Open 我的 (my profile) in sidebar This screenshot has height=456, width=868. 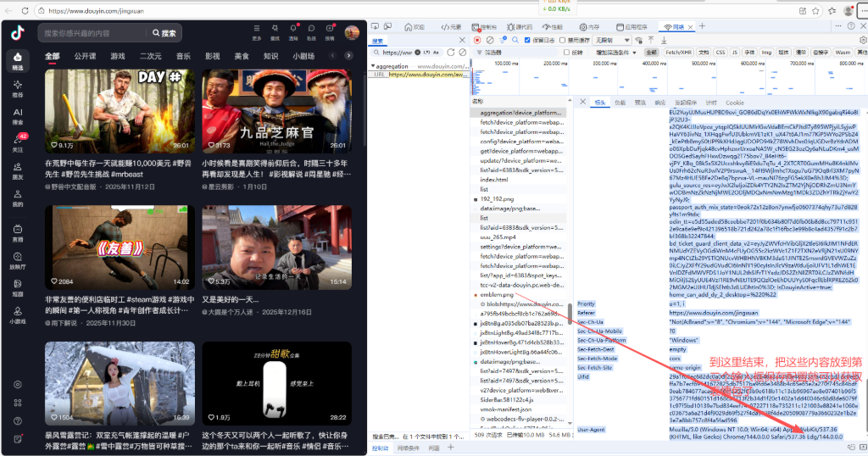(18, 198)
